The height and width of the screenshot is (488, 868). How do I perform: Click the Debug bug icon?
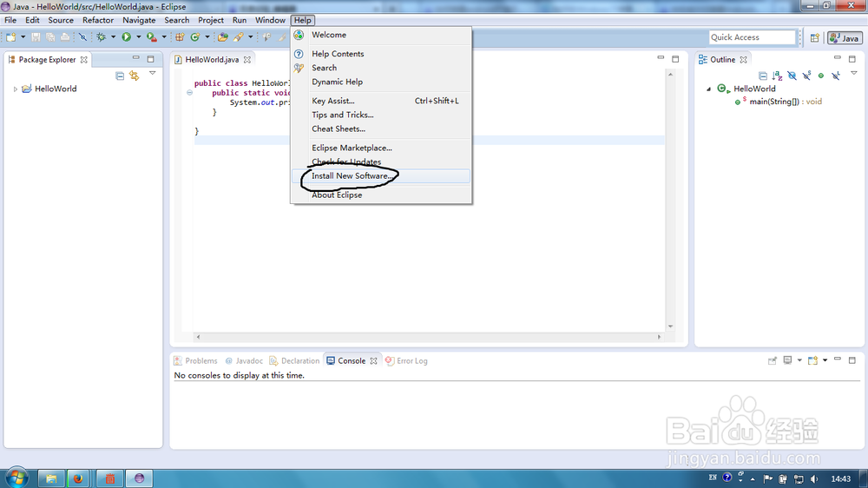pyautogui.click(x=101, y=37)
